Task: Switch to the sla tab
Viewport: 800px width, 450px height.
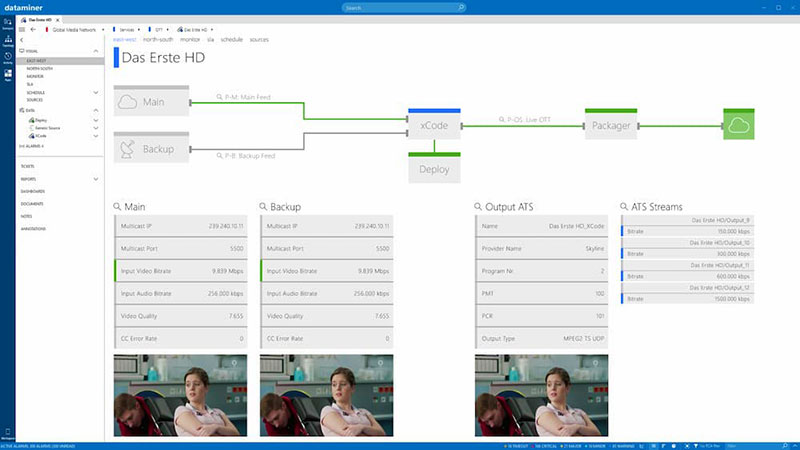Action: tap(210, 39)
